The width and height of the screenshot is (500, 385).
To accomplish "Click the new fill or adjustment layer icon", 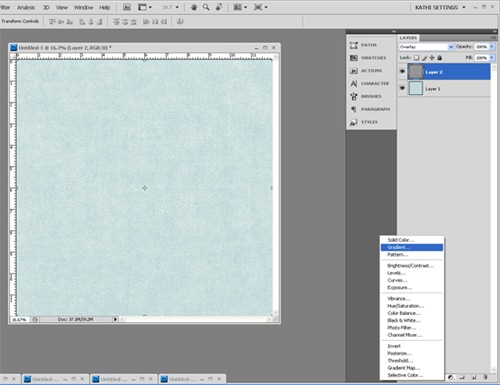I will tap(451, 377).
